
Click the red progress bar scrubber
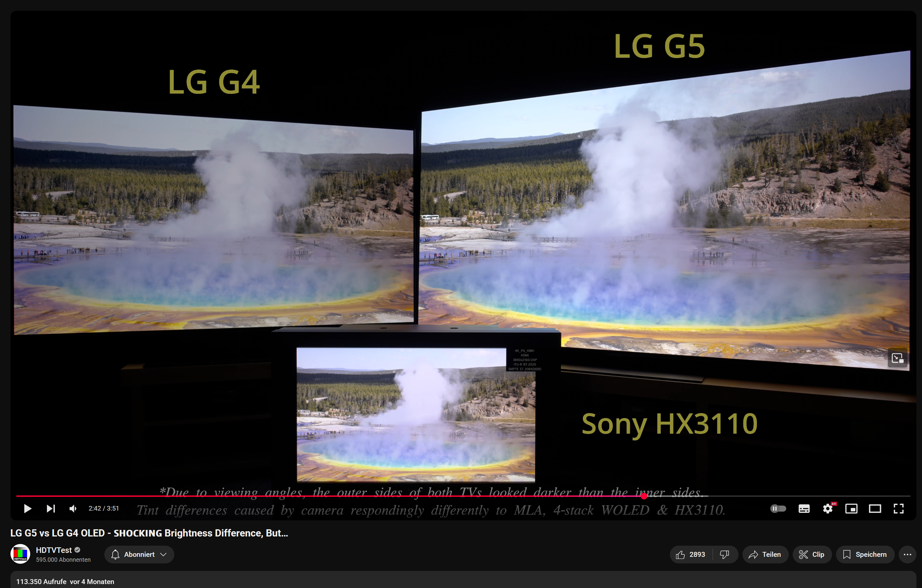point(644,496)
